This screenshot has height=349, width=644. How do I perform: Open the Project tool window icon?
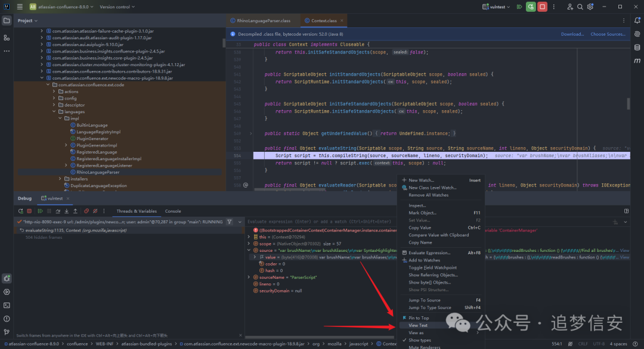(x=7, y=20)
